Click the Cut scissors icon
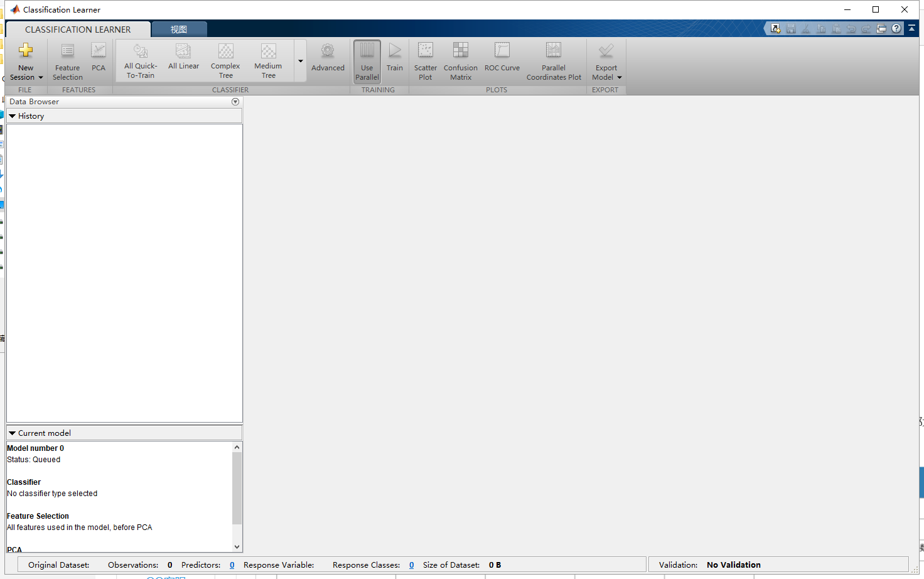The height and width of the screenshot is (579, 924). pos(806,29)
